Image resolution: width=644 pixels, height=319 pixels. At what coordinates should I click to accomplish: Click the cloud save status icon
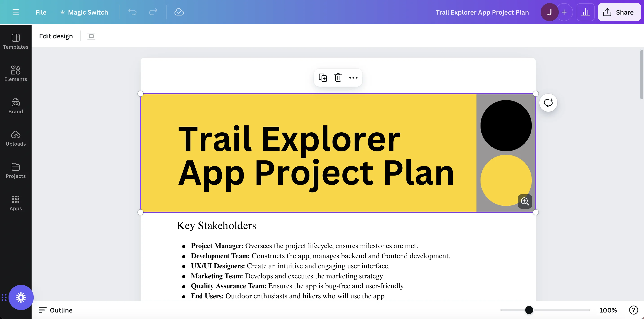(x=179, y=12)
